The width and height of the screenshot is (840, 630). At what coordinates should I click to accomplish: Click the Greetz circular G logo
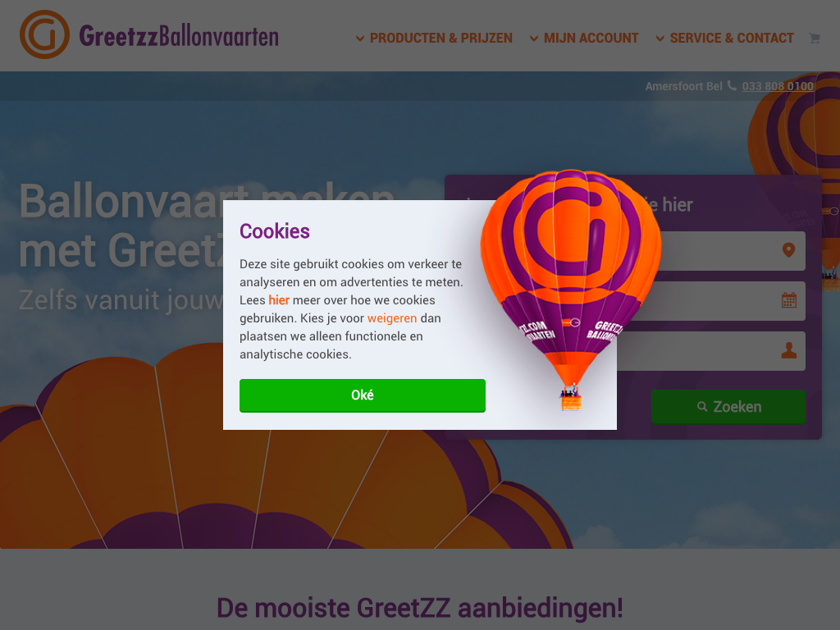[44, 34]
